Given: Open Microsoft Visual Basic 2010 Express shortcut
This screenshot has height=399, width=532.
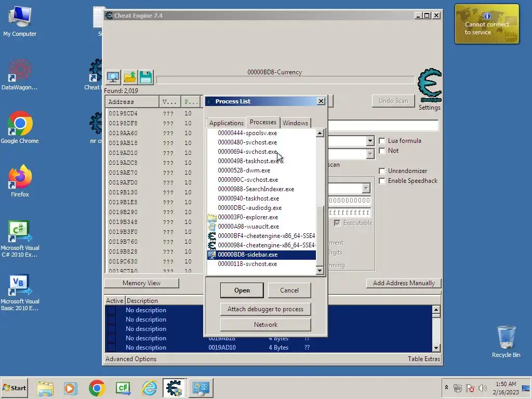Looking at the screenshot, I should pos(20,292).
